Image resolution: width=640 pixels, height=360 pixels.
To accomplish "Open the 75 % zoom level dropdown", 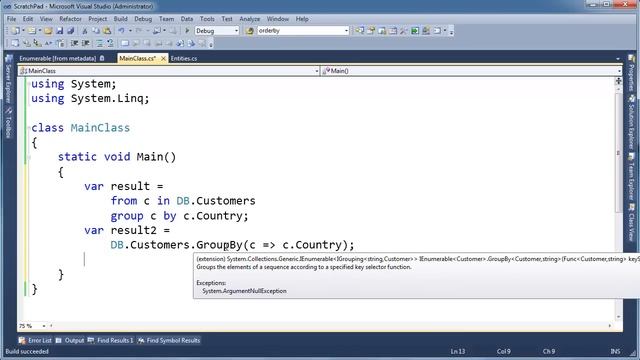I will [x=44, y=326].
